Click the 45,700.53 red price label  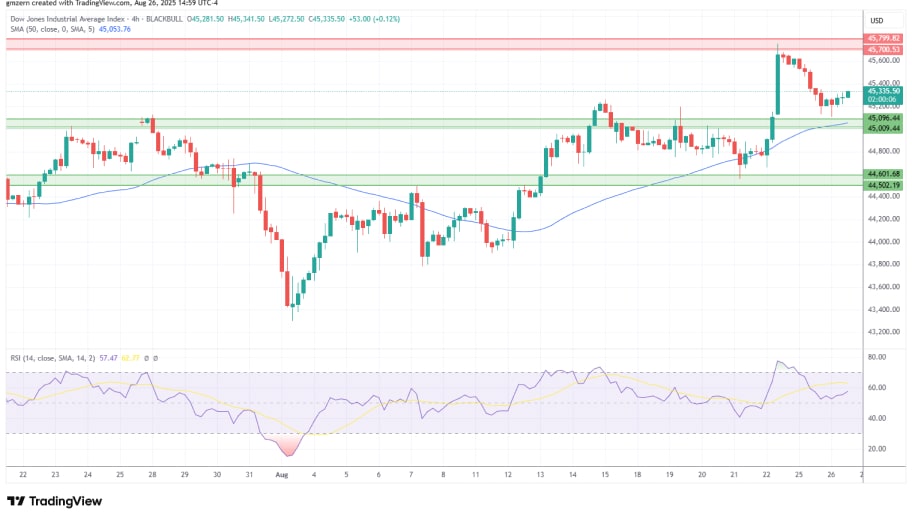(883, 49)
